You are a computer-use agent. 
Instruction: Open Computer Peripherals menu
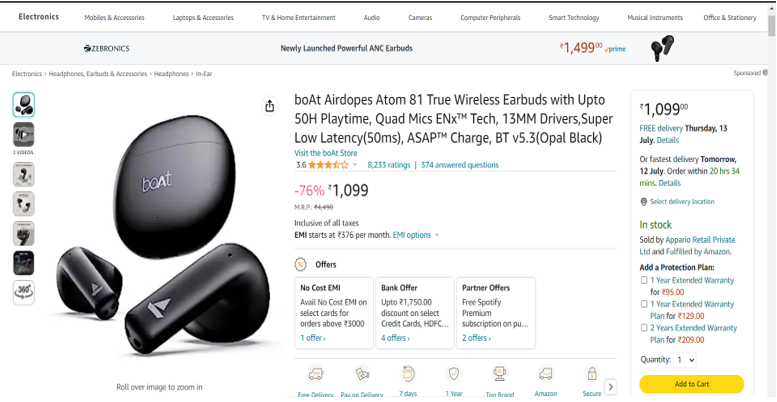point(491,18)
